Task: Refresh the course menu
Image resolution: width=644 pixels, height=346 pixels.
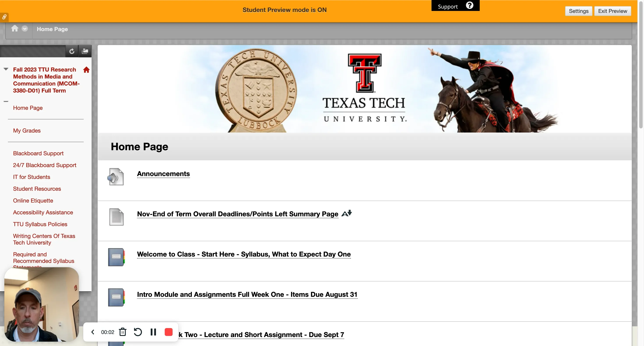Action: (x=72, y=51)
